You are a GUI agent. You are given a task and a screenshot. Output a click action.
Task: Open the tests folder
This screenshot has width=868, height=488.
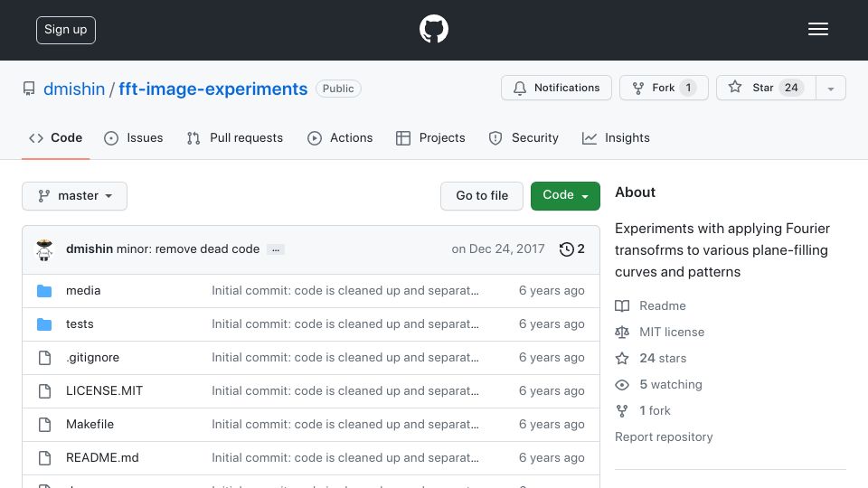pos(80,324)
